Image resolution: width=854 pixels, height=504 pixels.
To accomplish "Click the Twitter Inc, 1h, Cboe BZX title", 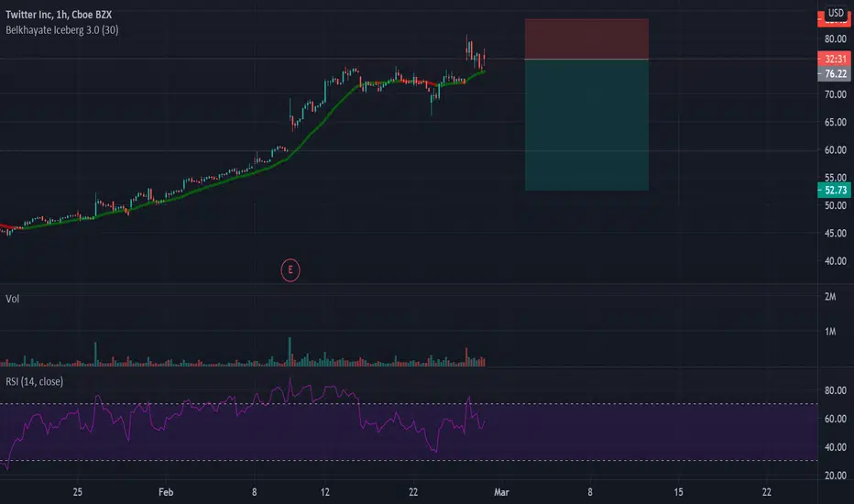I will [x=59, y=15].
